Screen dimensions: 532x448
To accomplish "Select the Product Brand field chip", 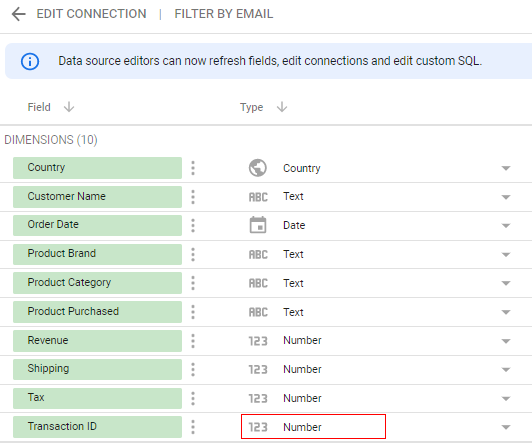I will click(x=97, y=254).
